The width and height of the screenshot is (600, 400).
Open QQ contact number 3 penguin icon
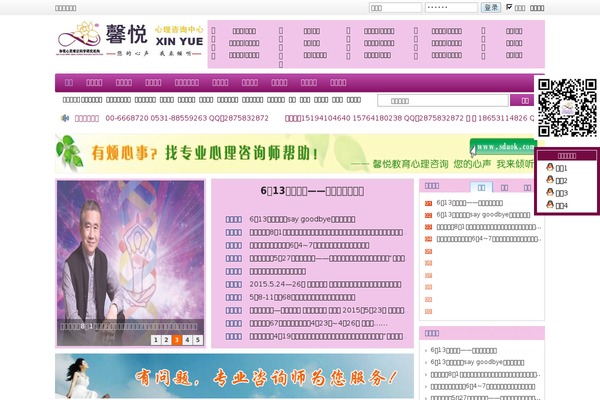click(550, 192)
